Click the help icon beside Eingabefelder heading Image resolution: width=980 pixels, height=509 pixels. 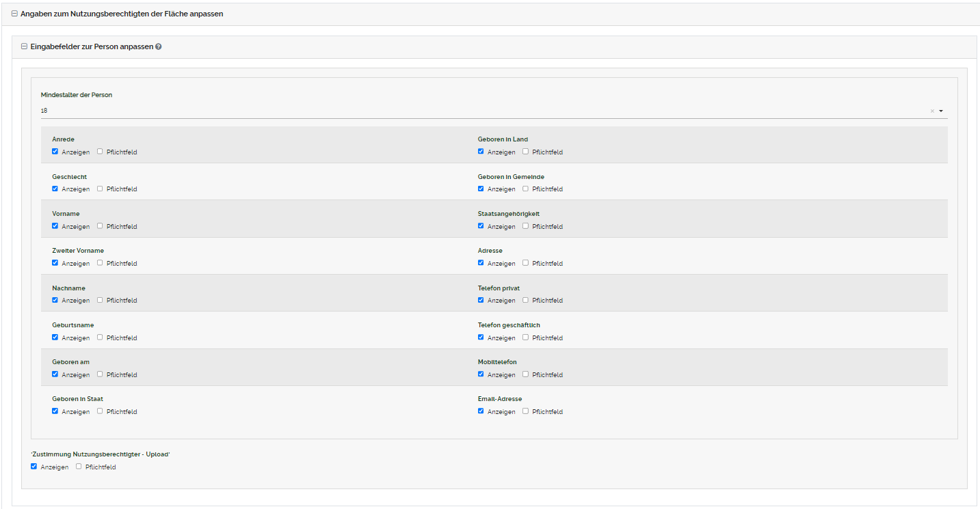tap(159, 47)
